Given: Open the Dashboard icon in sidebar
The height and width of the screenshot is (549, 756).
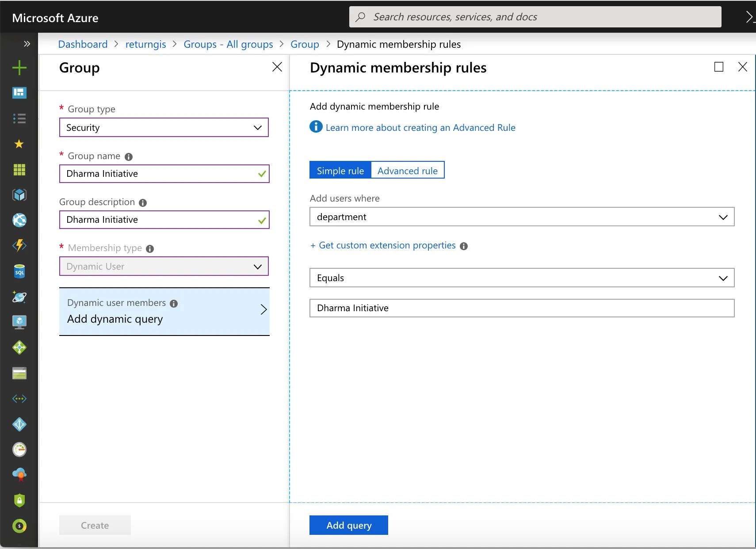Looking at the screenshot, I should (19, 93).
